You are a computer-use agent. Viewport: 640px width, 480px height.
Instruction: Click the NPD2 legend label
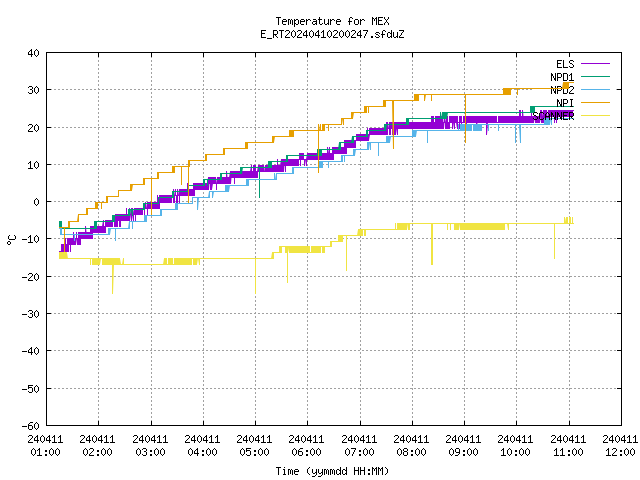click(x=562, y=90)
